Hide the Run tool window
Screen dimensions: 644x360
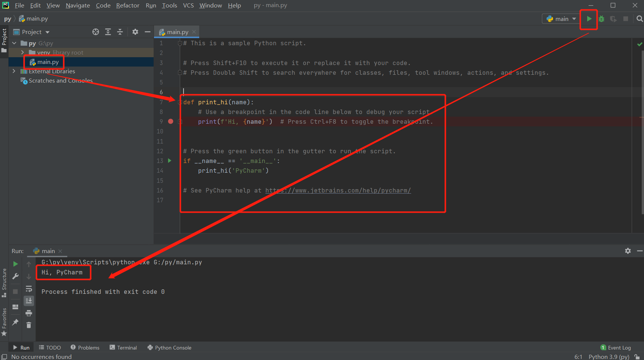(x=640, y=251)
